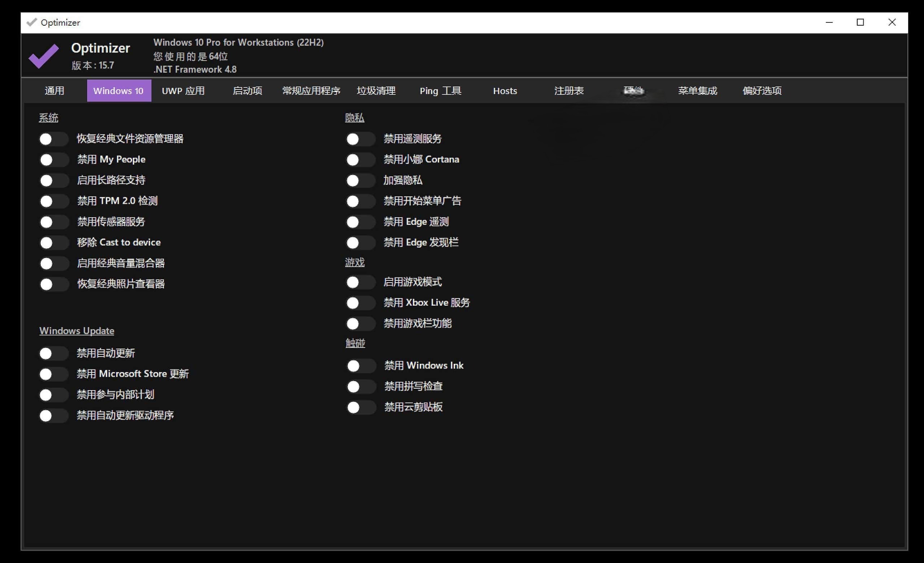The image size is (924, 563).
Task: Click the 通用 tab
Action: 54,91
